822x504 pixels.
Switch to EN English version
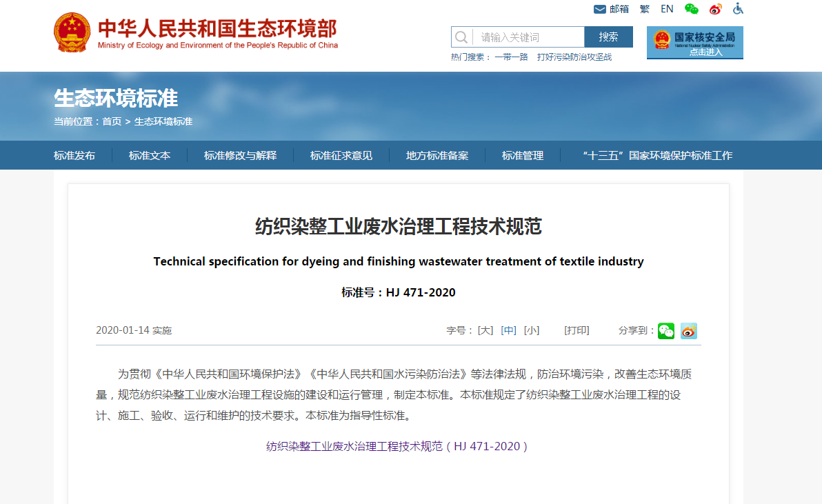[x=667, y=9]
